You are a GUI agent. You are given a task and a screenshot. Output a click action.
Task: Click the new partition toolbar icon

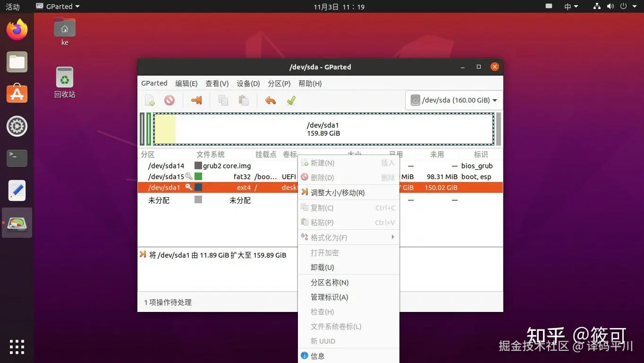(150, 100)
